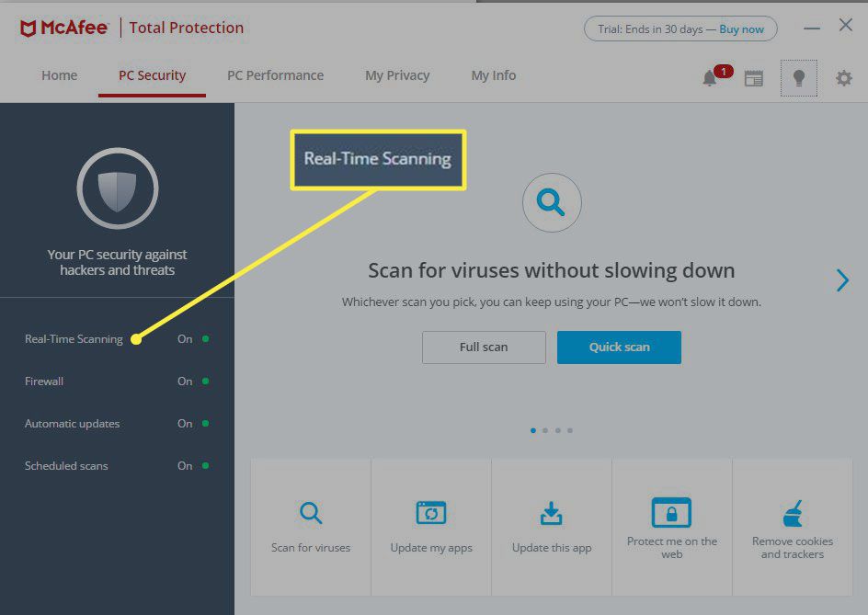Click the Buy now trial link

(741, 29)
